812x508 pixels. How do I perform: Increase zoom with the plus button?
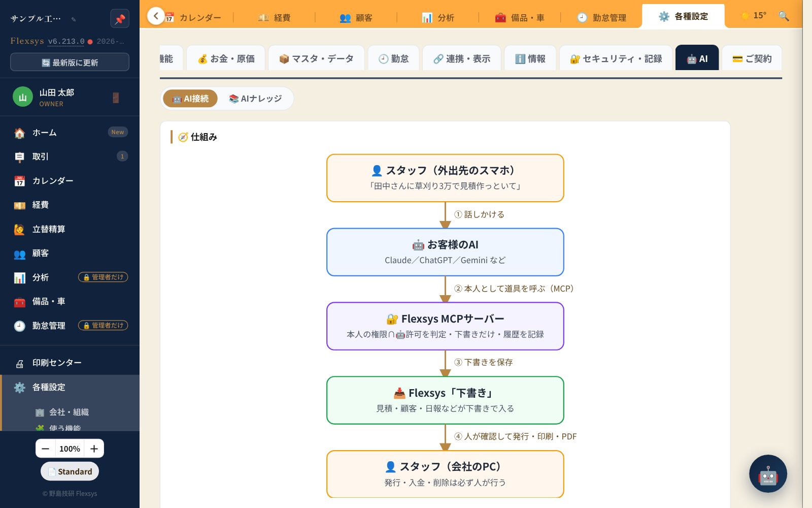click(94, 449)
